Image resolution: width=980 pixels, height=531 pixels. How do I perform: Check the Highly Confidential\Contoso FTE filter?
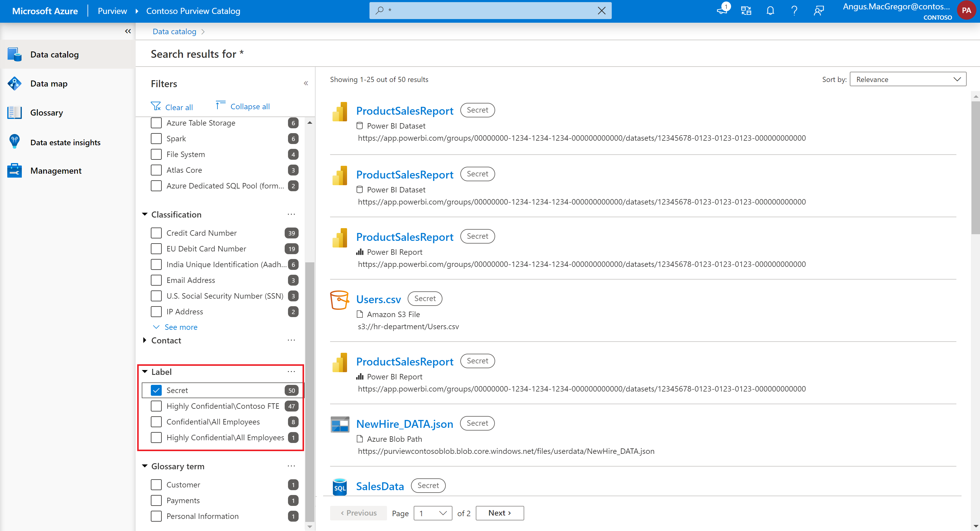156,406
